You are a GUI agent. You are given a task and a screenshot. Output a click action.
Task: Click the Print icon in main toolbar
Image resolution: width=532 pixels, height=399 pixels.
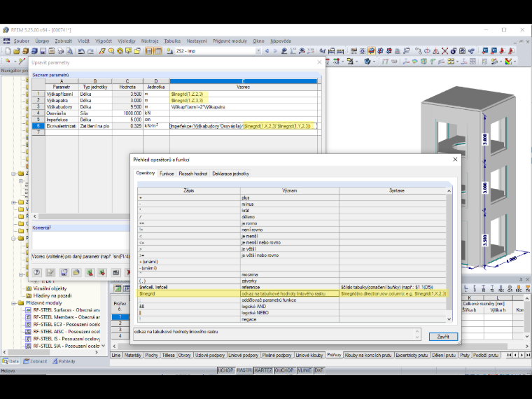[60, 51]
